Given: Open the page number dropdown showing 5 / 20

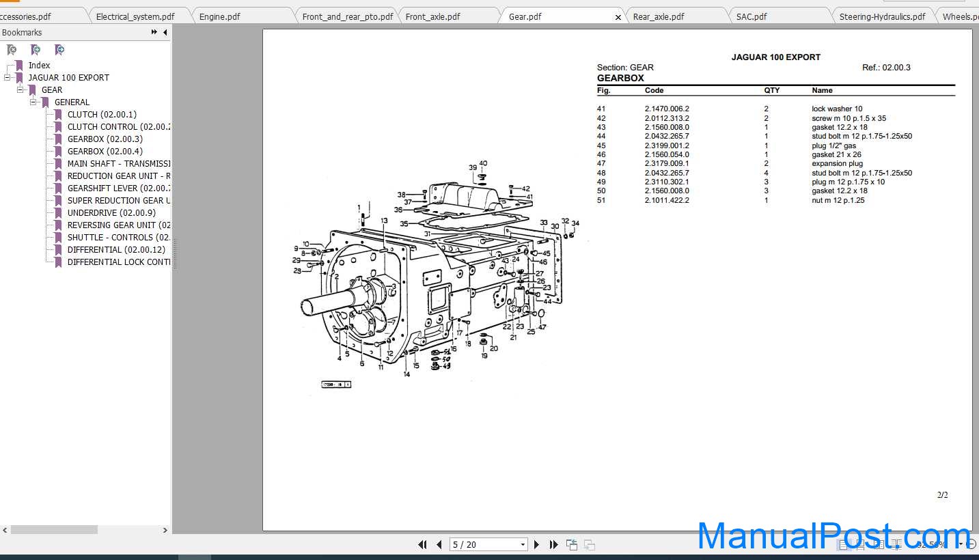Looking at the screenshot, I should (x=523, y=544).
